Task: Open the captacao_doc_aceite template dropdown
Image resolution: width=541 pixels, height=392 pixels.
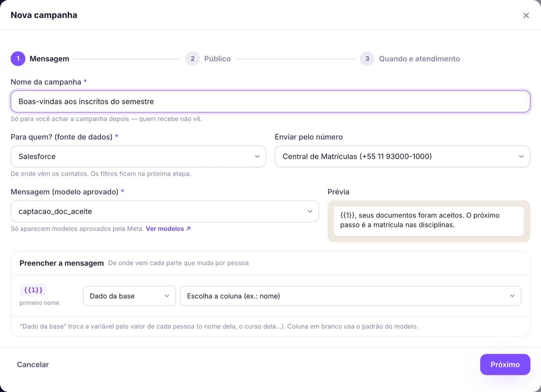Action: [165, 211]
